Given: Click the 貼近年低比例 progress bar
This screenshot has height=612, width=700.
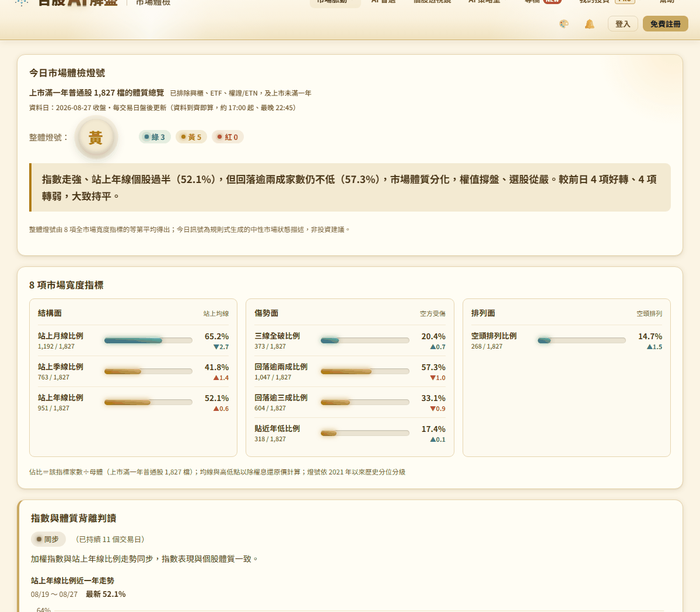Looking at the screenshot, I should click(x=365, y=433).
